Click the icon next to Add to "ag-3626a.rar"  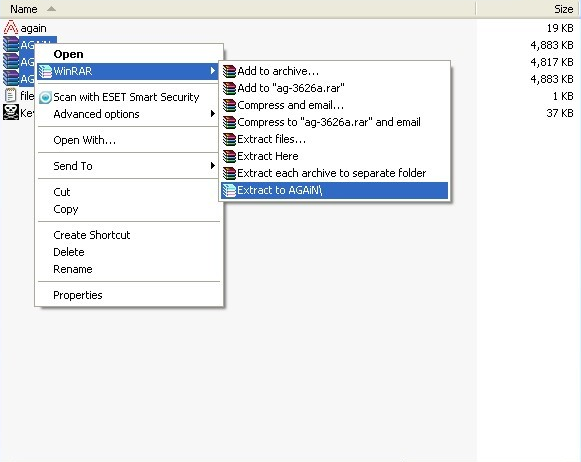click(229, 88)
